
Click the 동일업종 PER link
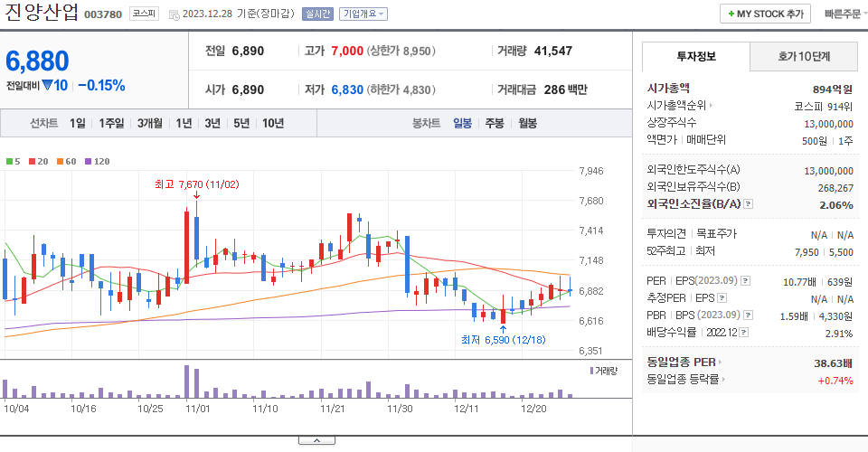pyautogui.click(x=681, y=363)
